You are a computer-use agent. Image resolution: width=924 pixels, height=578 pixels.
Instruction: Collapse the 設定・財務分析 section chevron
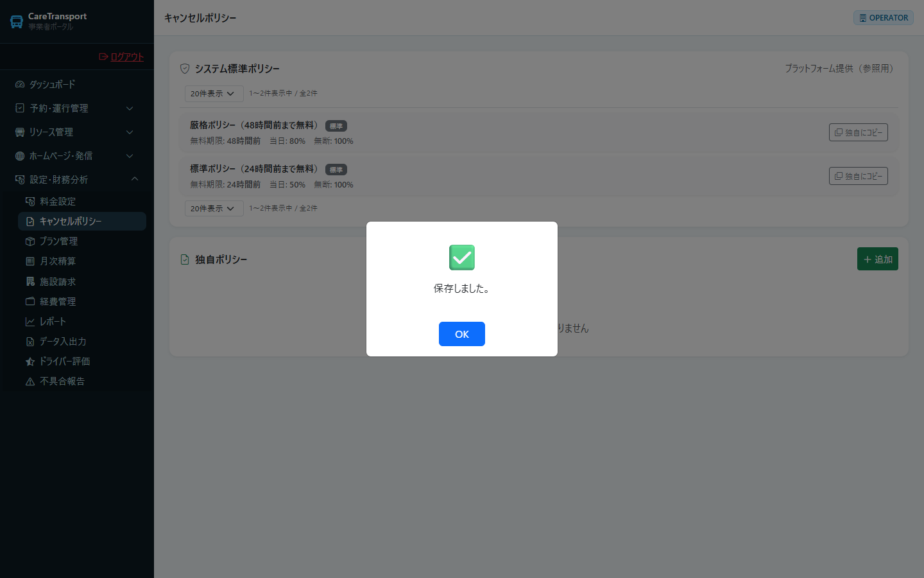tap(135, 179)
